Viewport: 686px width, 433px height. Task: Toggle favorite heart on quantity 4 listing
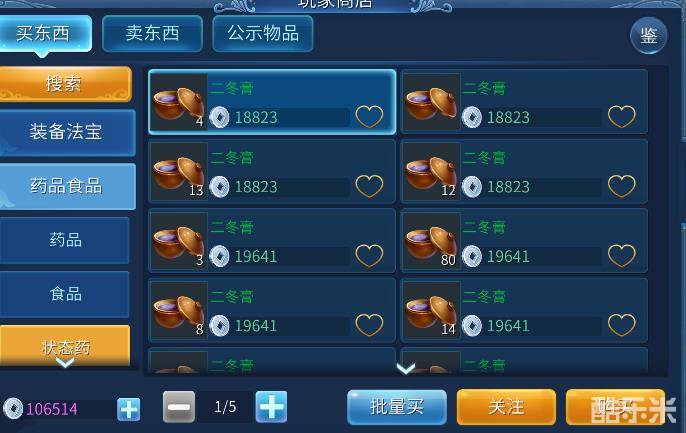point(369,117)
